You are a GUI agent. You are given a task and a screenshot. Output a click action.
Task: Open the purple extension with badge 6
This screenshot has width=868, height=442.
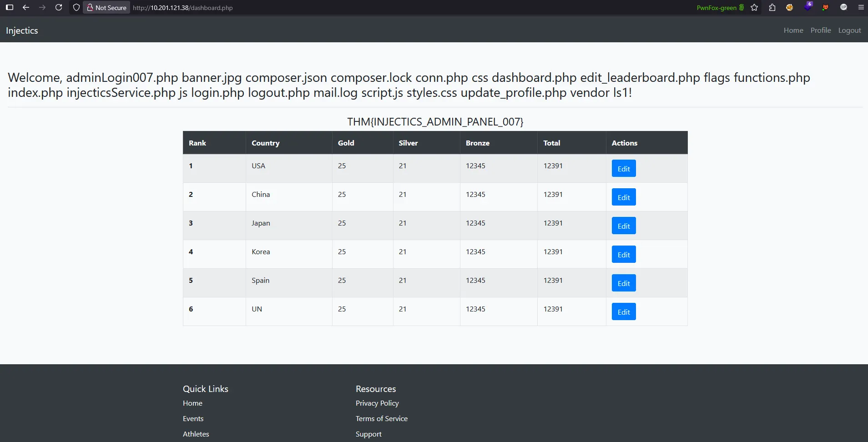pyautogui.click(x=807, y=6)
